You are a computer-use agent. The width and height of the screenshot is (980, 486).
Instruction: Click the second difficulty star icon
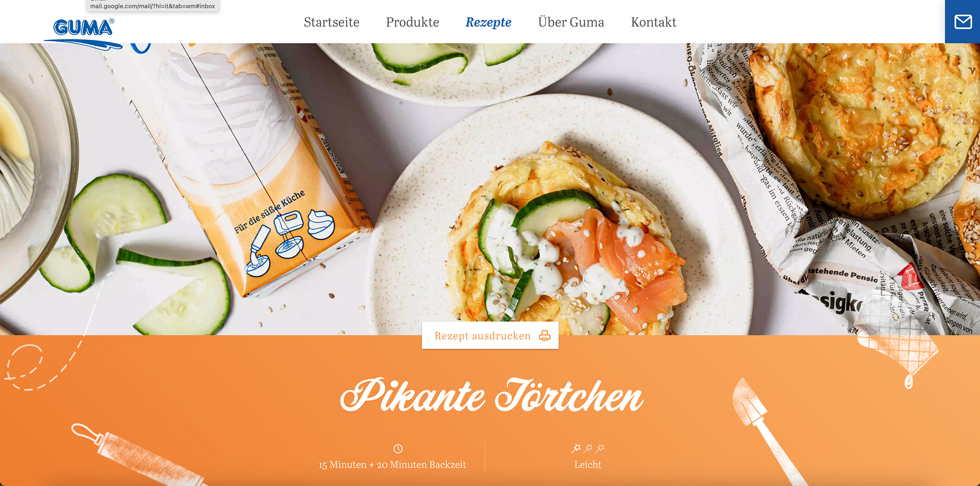coord(588,448)
